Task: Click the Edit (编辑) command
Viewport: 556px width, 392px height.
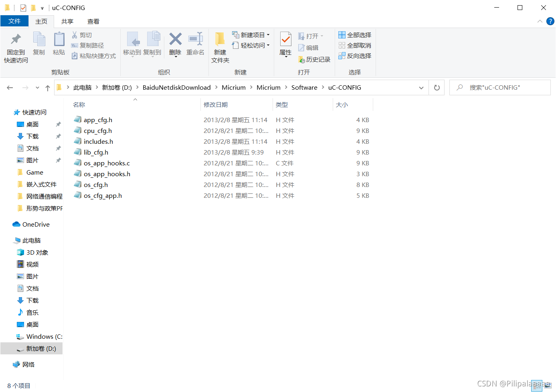Action: point(308,48)
